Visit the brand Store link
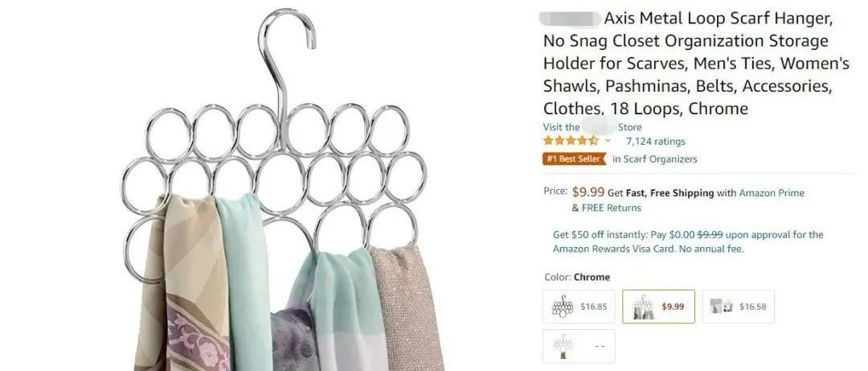 click(x=592, y=127)
